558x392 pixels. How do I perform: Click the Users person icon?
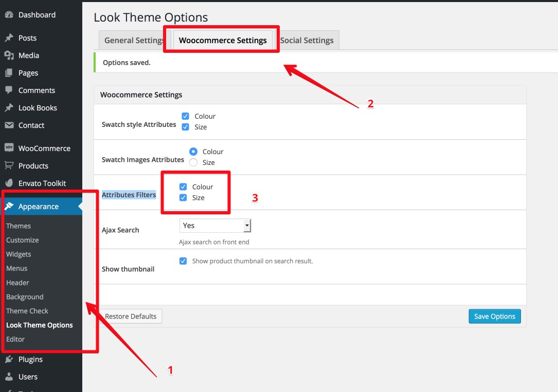point(9,377)
